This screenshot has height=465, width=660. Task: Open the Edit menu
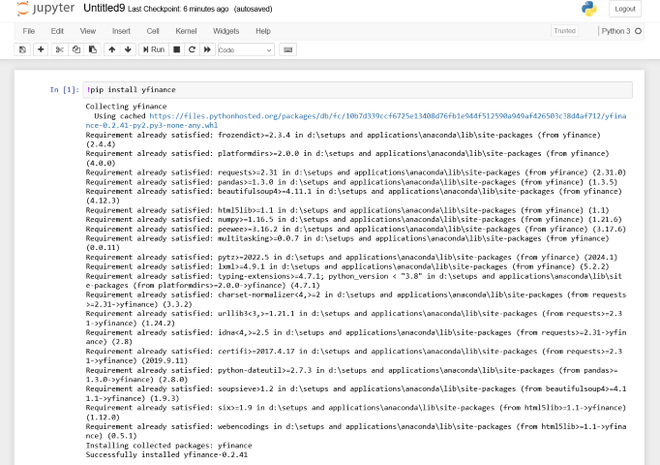click(x=57, y=31)
